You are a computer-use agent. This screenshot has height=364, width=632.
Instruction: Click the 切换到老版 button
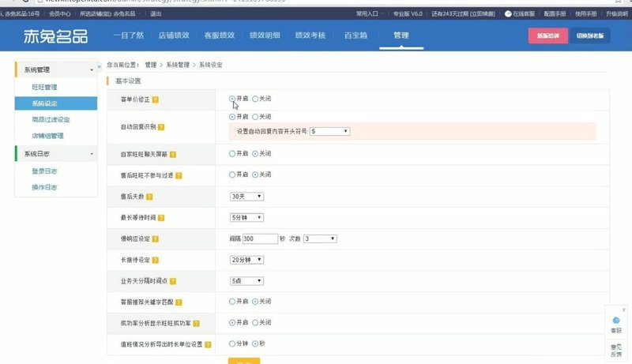pos(589,36)
